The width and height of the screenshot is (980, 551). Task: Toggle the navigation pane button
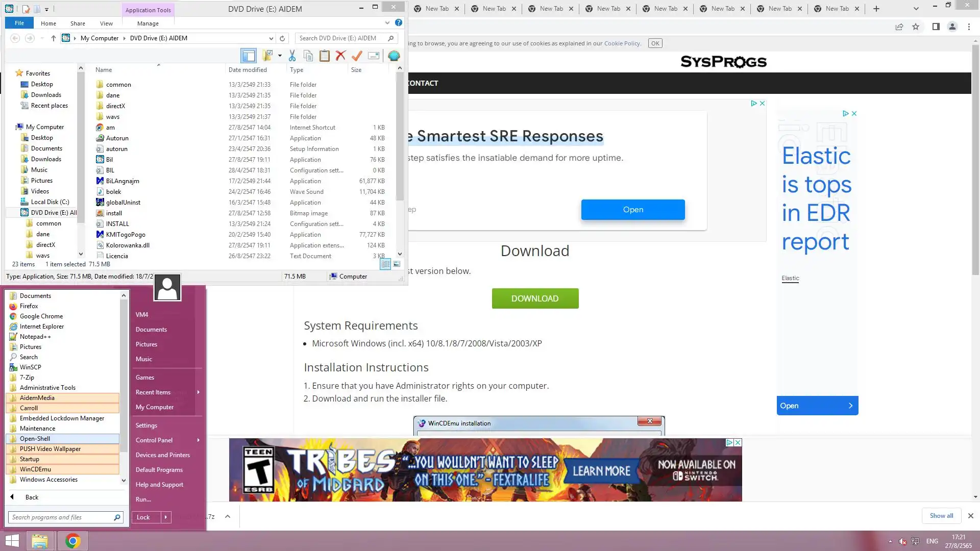pyautogui.click(x=249, y=56)
